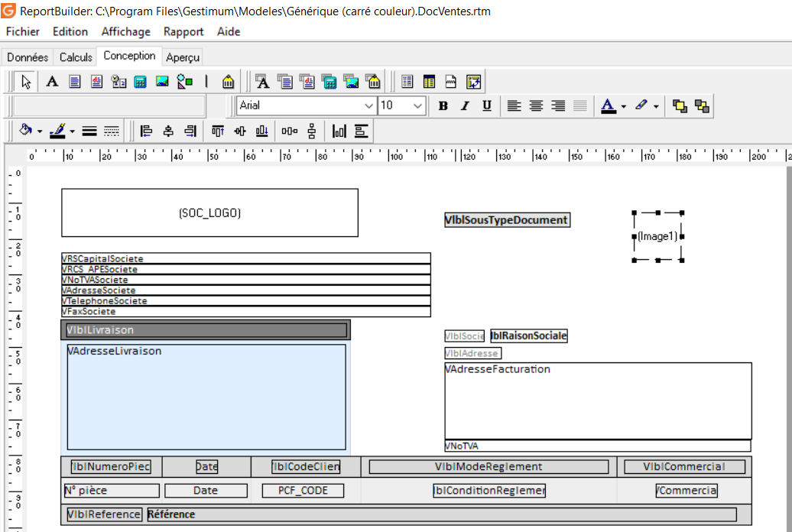The height and width of the screenshot is (532, 792).
Task: Align selected objects to left edges
Action: [x=146, y=131]
